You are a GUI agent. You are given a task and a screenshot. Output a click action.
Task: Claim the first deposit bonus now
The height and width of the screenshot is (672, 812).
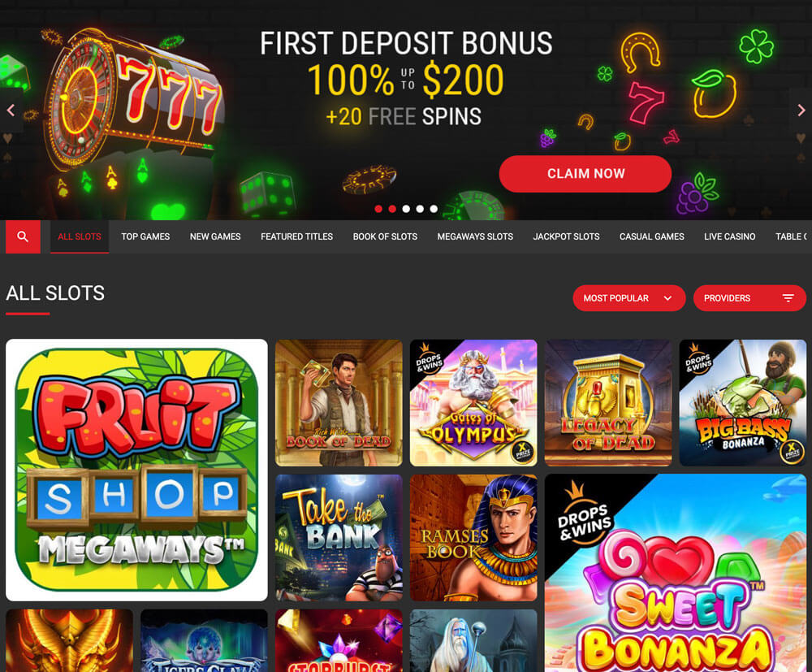(585, 174)
